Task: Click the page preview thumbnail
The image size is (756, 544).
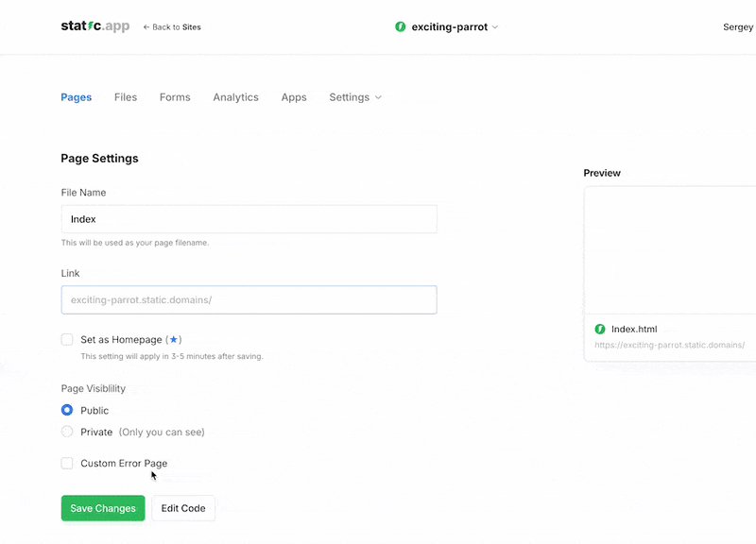Action: coord(670,250)
